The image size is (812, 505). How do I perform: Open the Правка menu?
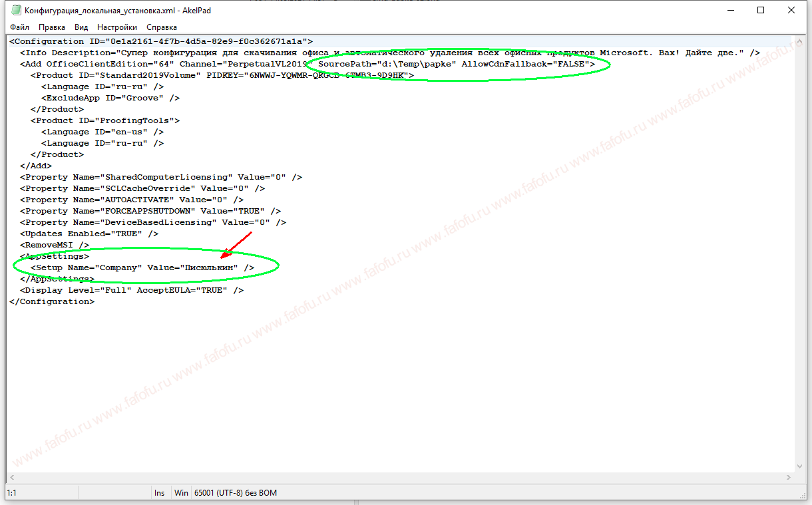[52, 27]
